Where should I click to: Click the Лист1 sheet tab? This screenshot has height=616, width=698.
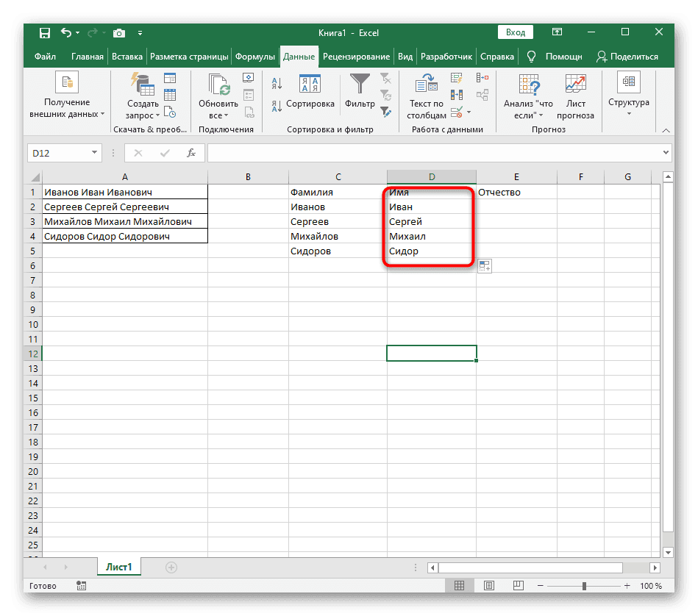tap(118, 567)
